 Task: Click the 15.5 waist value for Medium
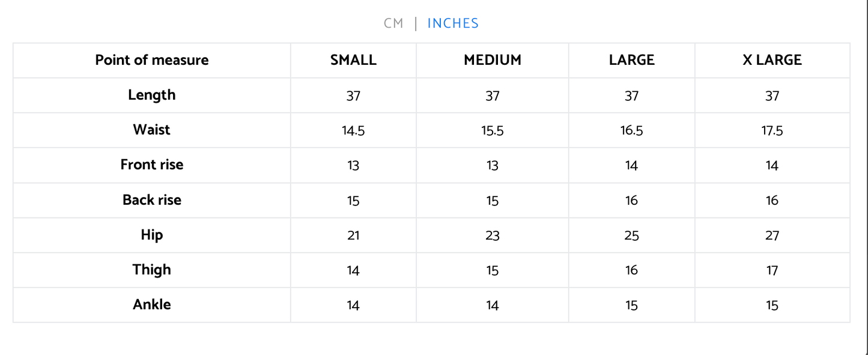[x=493, y=131]
